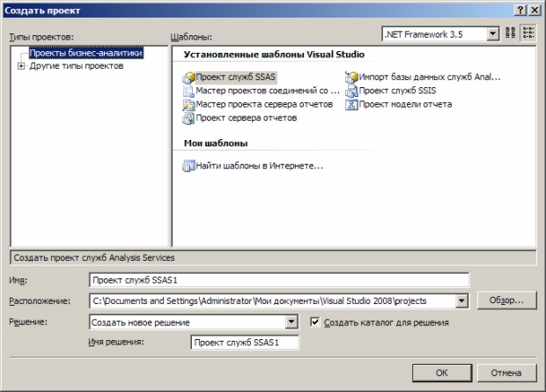Select «Импорт базы данных Anal...» icon

point(351,78)
